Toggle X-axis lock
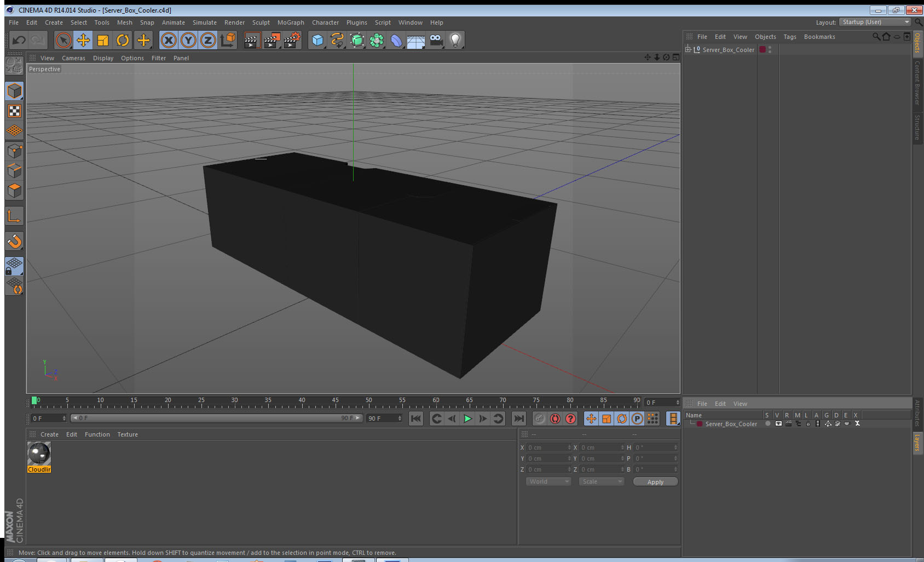Screen dimensions: 924x562 169,40
